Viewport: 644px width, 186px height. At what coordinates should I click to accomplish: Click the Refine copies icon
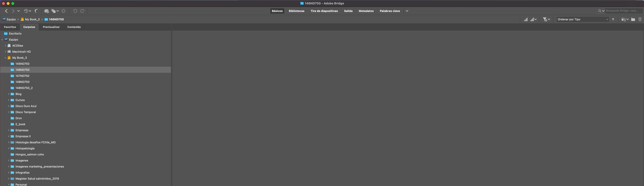[x=54, y=11]
